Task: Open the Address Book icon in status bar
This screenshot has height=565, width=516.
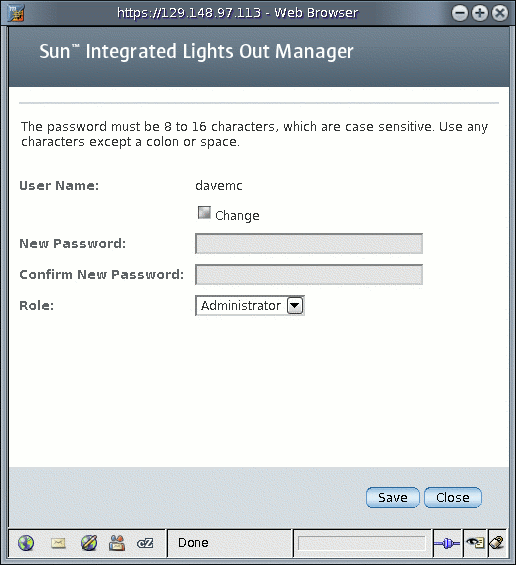Action: coord(117,543)
